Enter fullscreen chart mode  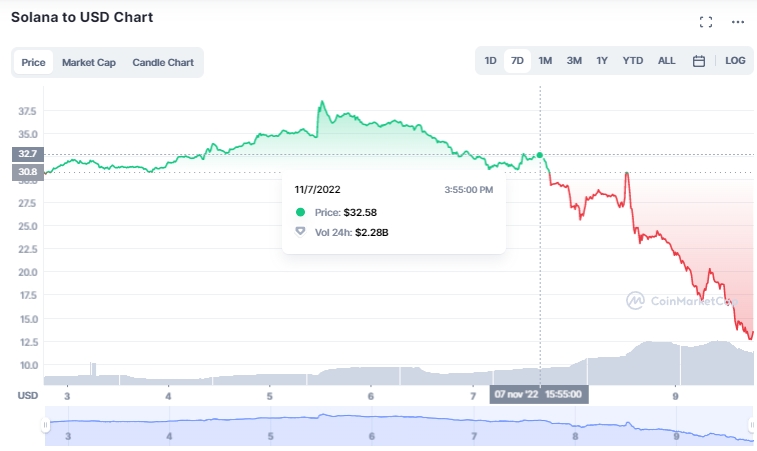[x=706, y=22]
